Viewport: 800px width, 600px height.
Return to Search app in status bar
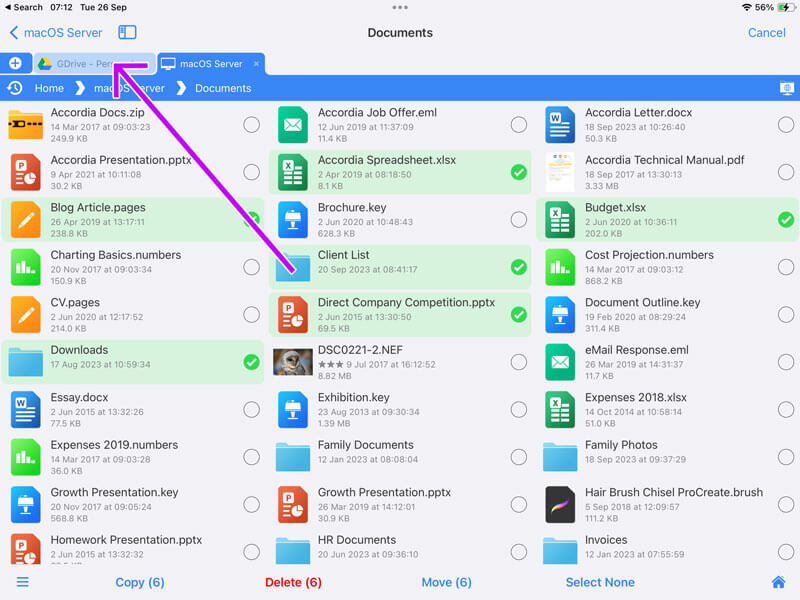[23, 7]
